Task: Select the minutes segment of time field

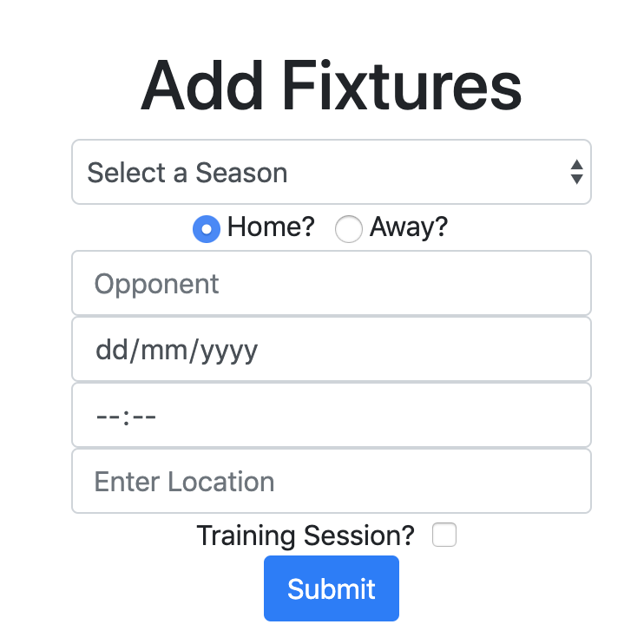Action: 144,417
